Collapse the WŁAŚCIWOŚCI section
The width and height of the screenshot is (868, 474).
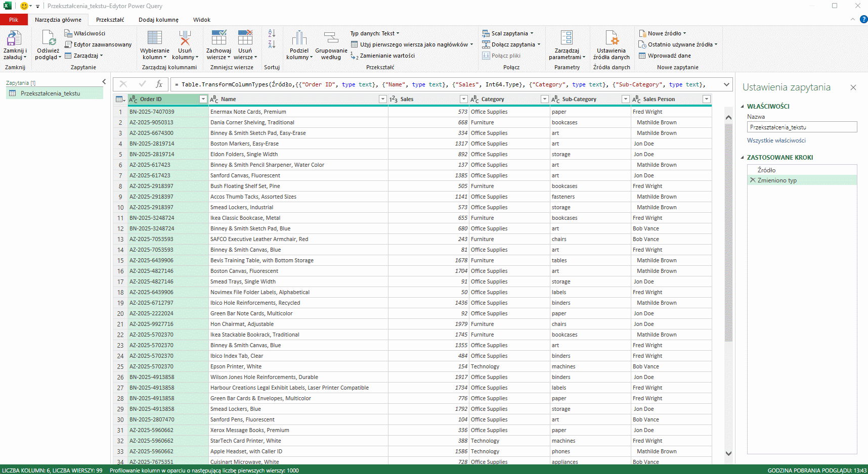click(743, 106)
